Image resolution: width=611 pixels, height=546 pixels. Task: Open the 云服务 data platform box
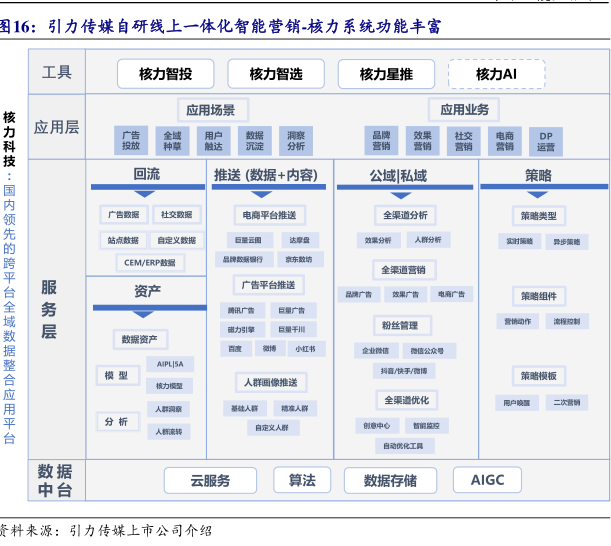211,481
